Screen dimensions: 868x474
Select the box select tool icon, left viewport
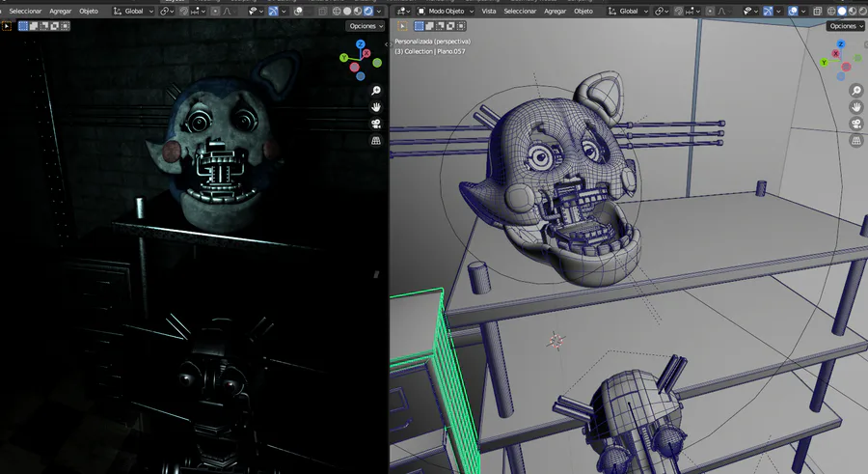[x=7, y=25]
